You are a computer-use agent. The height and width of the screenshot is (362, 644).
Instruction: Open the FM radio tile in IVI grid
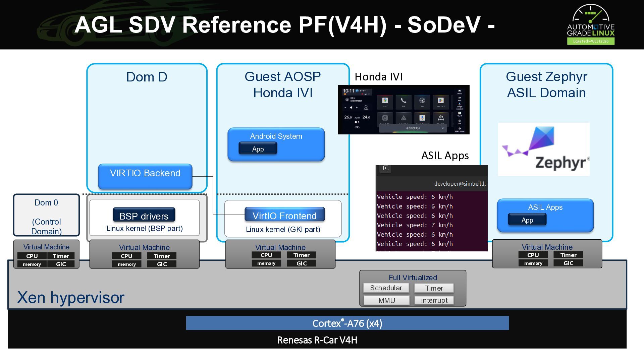[x=422, y=102]
